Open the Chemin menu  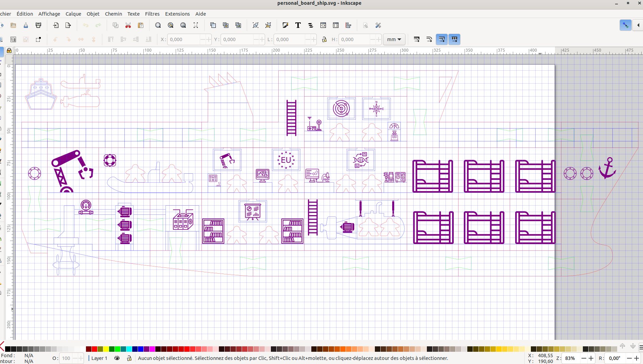[114, 14]
